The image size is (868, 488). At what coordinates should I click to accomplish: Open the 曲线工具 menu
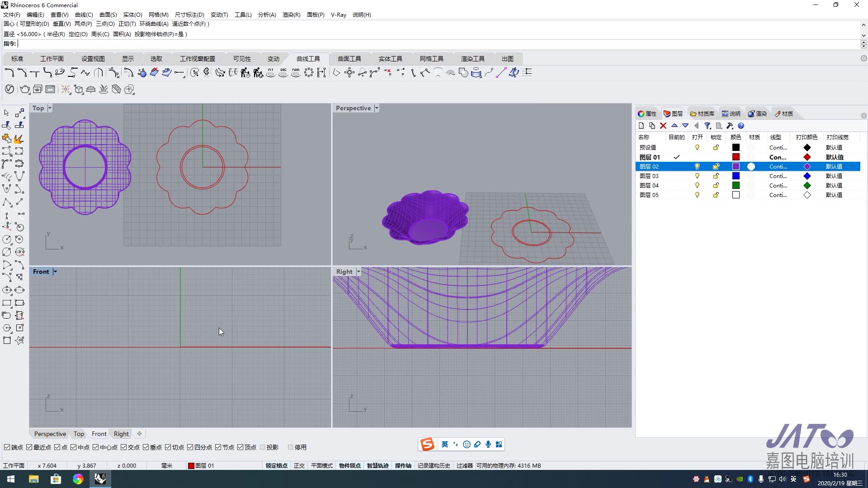coord(308,58)
